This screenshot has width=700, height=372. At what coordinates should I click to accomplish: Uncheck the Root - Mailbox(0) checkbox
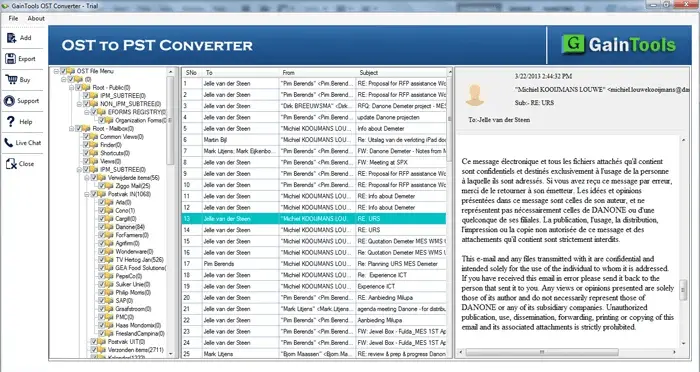pyautogui.click(x=79, y=129)
